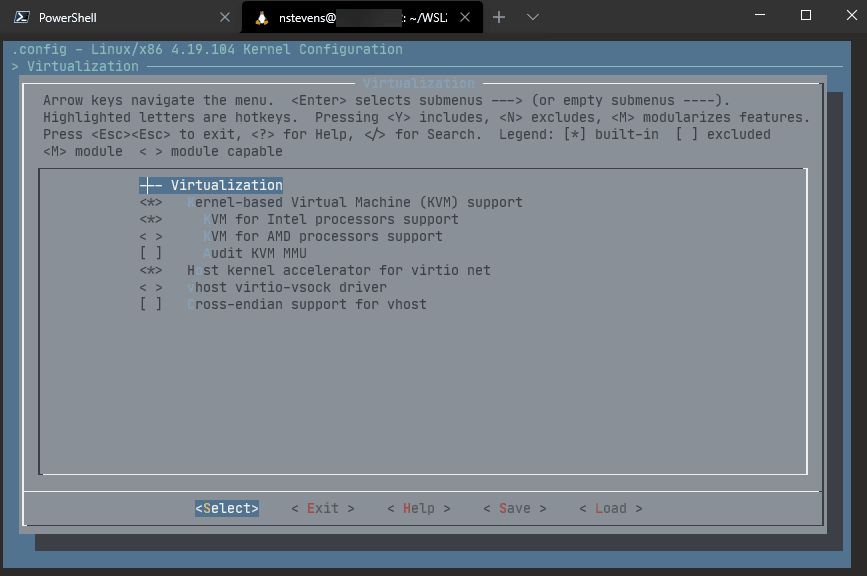Screen dimensions: 867x576
Task: Click the Virtualization breadcrumb text
Action: coord(83,66)
